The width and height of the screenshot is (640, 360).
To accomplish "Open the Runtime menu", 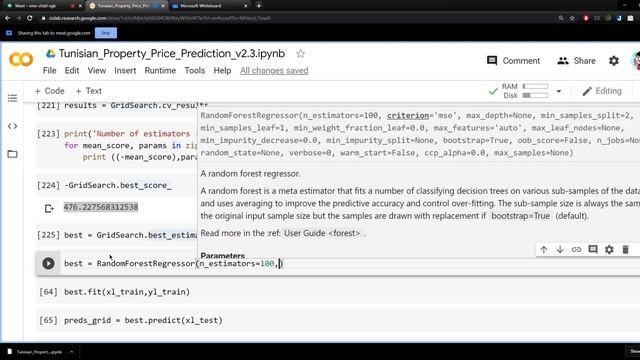I will (160, 71).
